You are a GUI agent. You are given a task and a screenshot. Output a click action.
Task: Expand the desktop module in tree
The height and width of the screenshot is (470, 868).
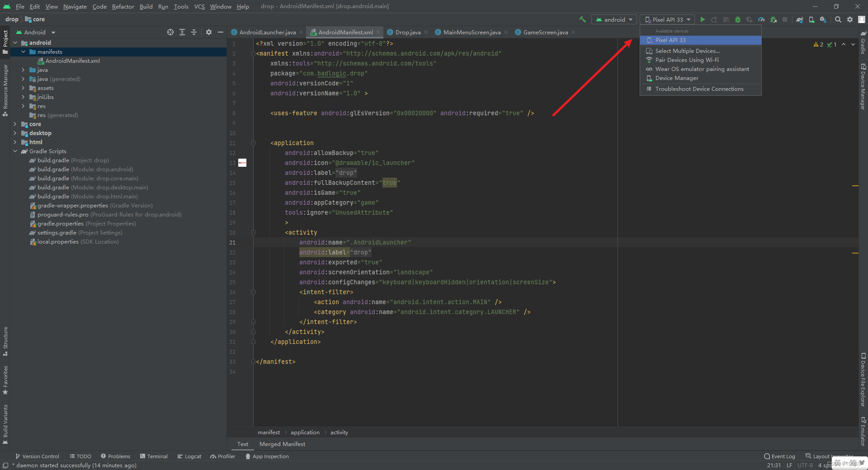pos(15,133)
